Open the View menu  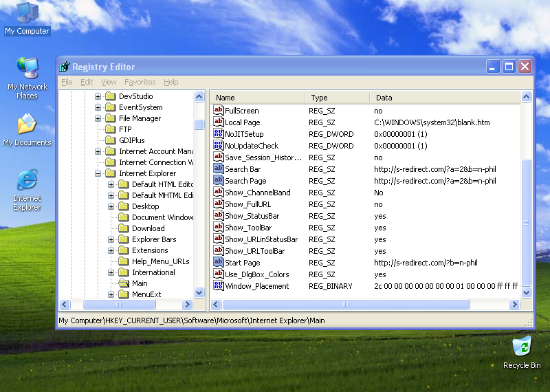click(x=109, y=82)
